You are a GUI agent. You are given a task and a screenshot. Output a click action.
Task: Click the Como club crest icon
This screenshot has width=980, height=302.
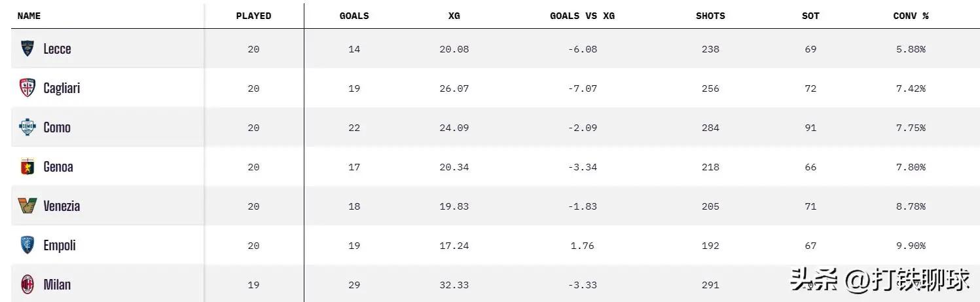coord(27,127)
